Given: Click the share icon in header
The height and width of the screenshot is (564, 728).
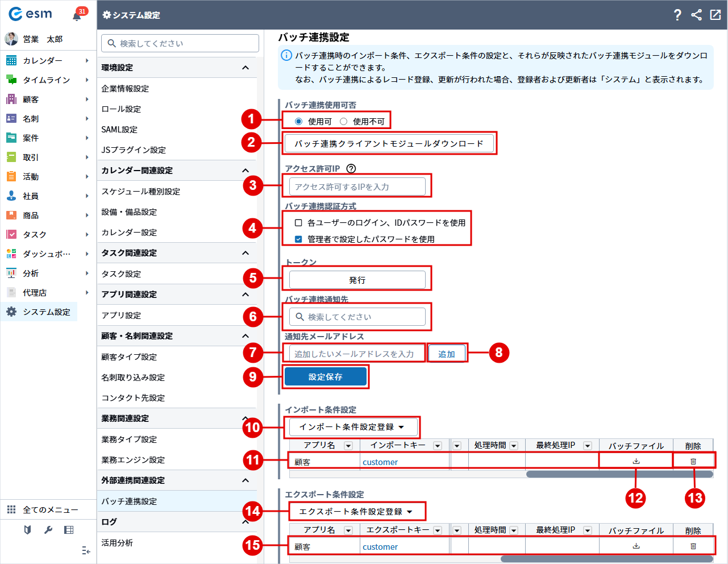Looking at the screenshot, I should point(696,15).
